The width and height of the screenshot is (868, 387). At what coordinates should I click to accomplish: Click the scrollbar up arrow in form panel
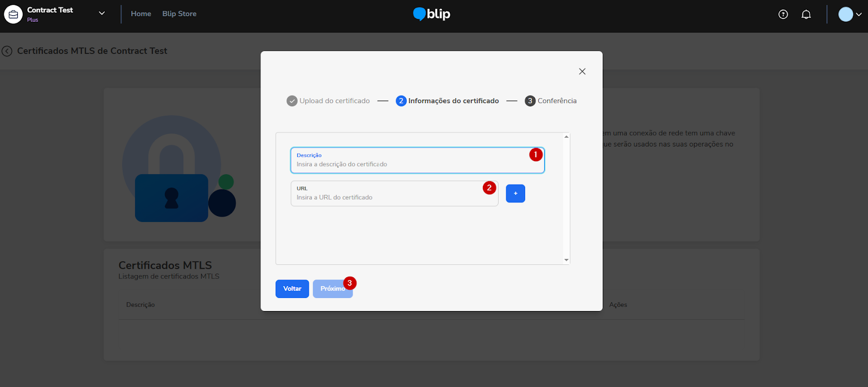tap(566, 137)
